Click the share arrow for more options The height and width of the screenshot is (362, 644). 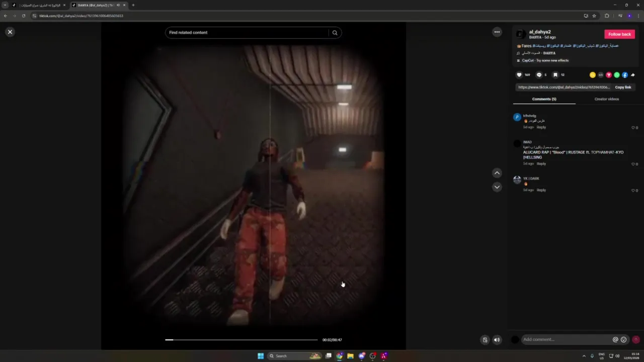(633, 75)
